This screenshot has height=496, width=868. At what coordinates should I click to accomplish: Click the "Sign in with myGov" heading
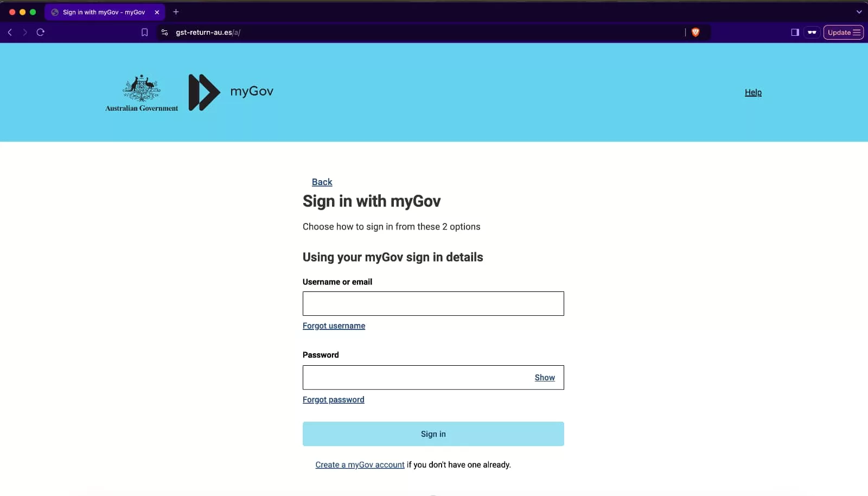pyautogui.click(x=372, y=201)
